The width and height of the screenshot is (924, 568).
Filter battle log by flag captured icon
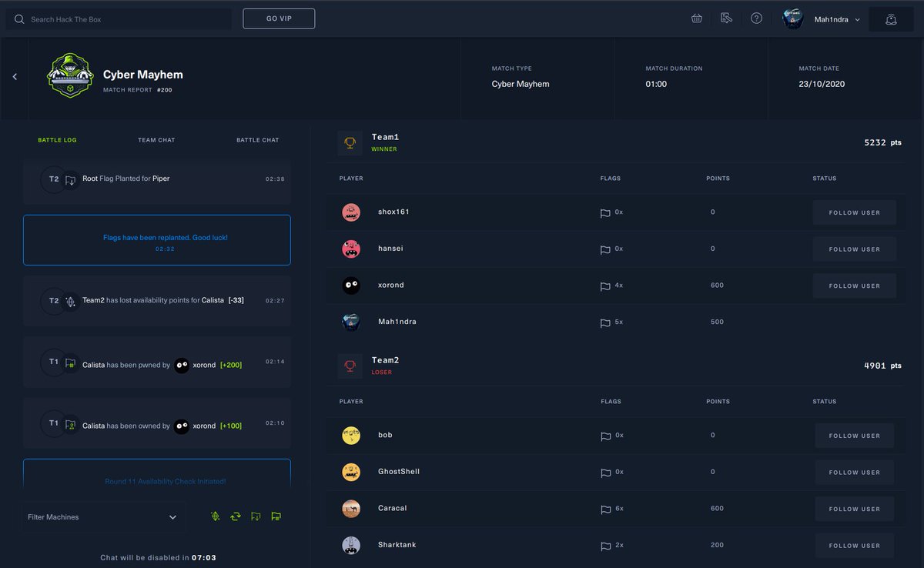coord(276,516)
